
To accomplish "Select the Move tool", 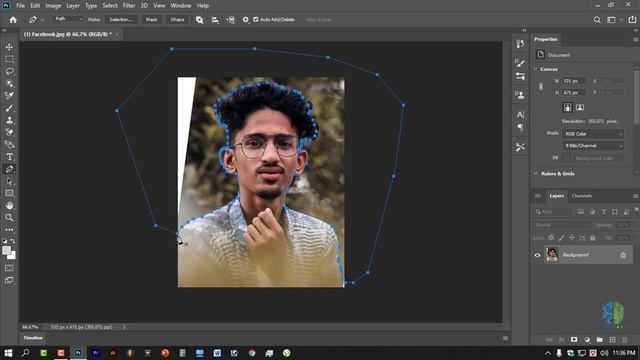I will coord(9,47).
